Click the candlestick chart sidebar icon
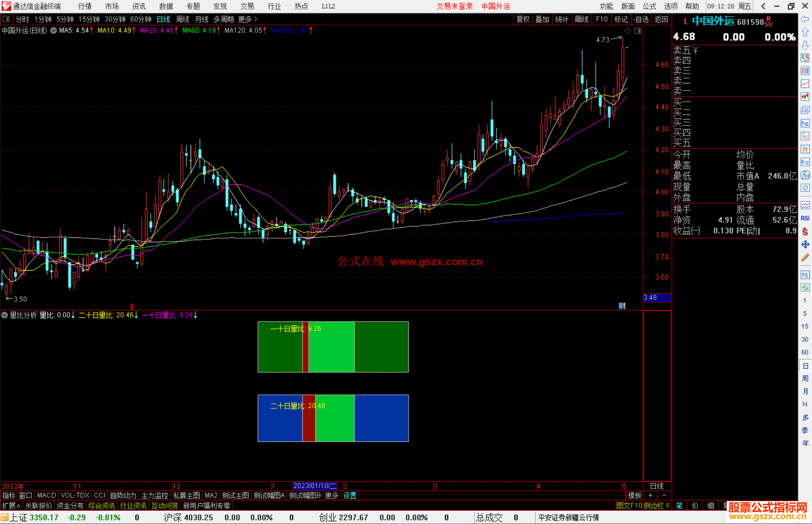 pyautogui.click(x=805, y=97)
